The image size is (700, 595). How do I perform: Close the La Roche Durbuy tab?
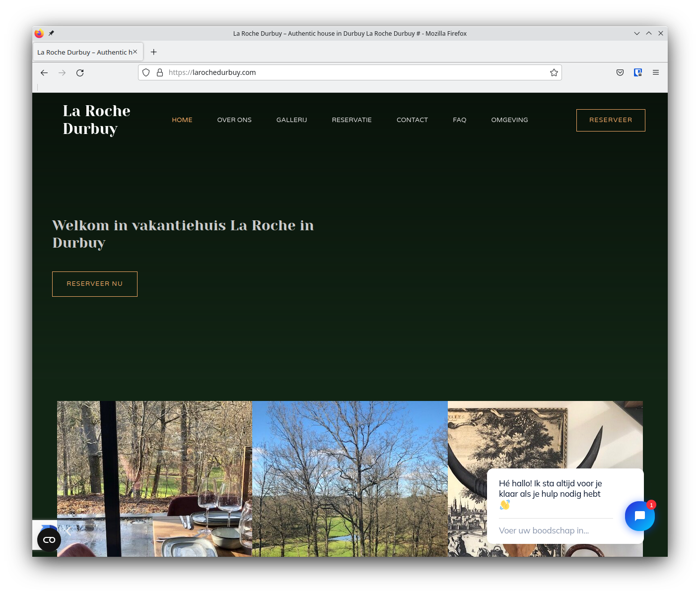pyautogui.click(x=135, y=52)
